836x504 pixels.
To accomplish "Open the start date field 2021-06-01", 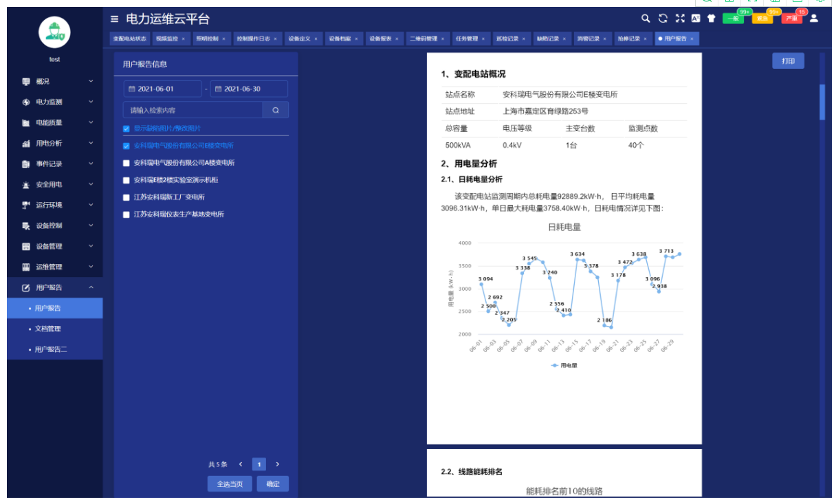I will [x=162, y=89].
